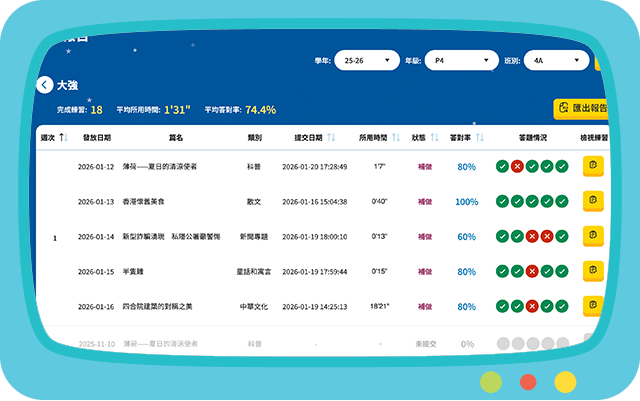Click first green tick in 2026-01-12 row
Viewport: 640px width, 401px height.
pyautogui.click(x=502, y=167)
